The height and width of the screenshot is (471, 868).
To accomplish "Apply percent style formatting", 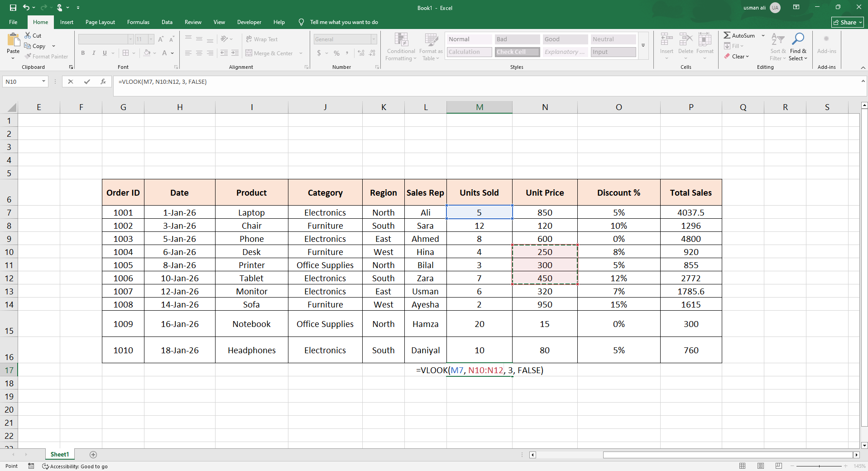I will tap(336, 53).
